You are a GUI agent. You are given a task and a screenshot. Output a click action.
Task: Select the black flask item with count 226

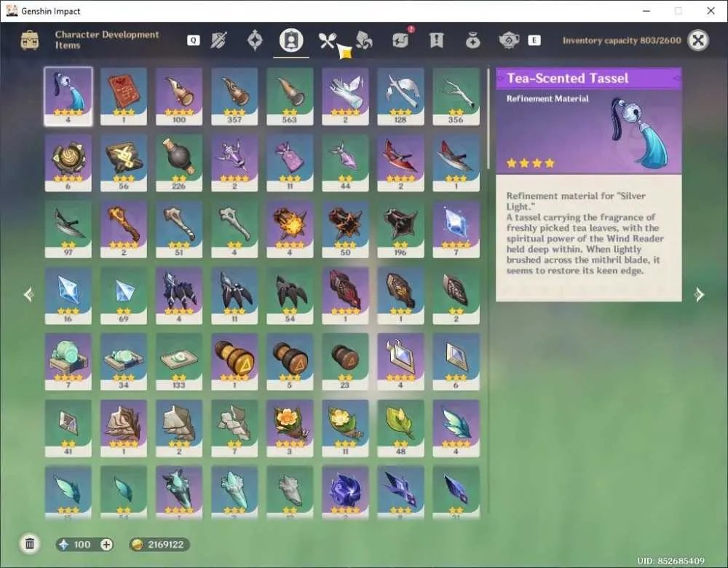pyautogui.click(x=179, y=163)
